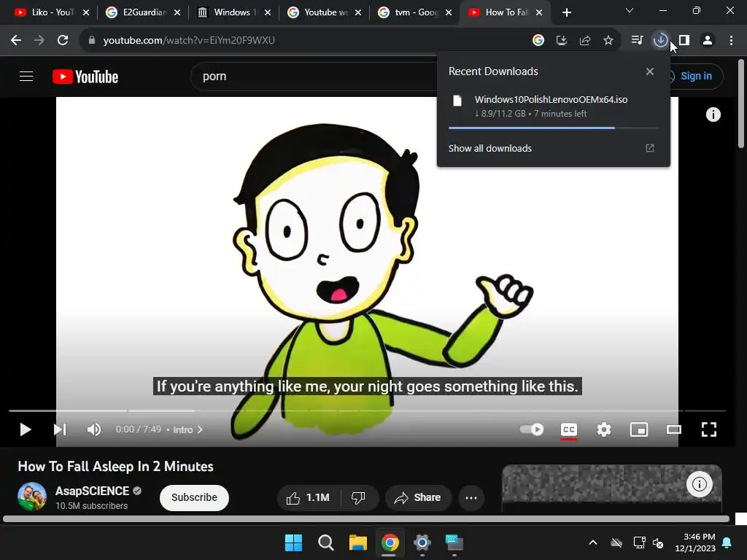Open the tab search dropdown

click(x=630, y=10)
